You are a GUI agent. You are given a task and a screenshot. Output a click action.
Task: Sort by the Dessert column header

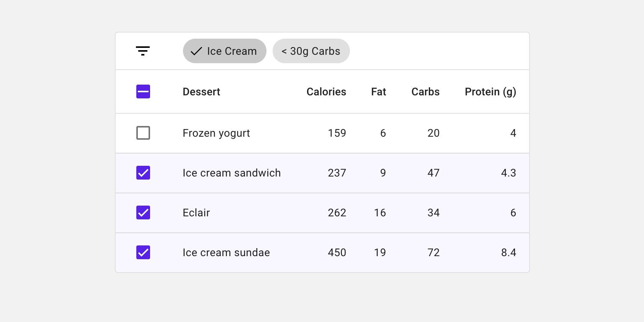point(201,92)
